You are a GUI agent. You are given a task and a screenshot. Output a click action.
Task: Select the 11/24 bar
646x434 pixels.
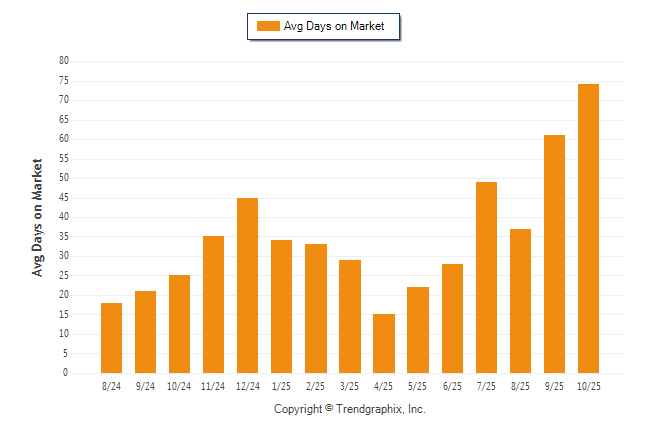[213, 305]
